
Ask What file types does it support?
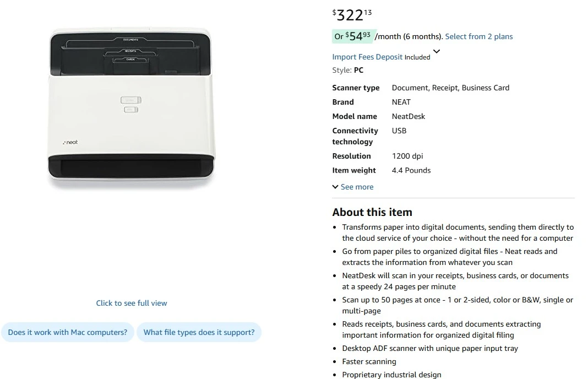[x=199, y=332]
